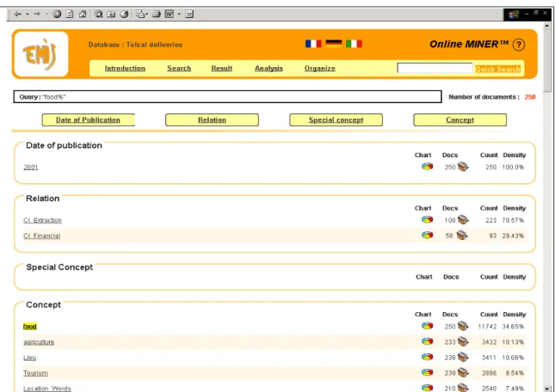Click the 11742 count for food
The height and width of the screenshot is (392, 556).
pos(487,327)
